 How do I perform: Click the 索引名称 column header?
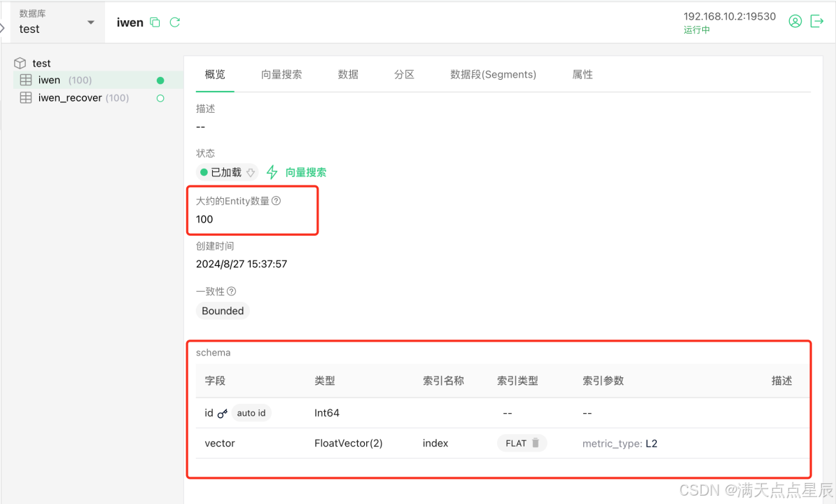click(443, 381)
